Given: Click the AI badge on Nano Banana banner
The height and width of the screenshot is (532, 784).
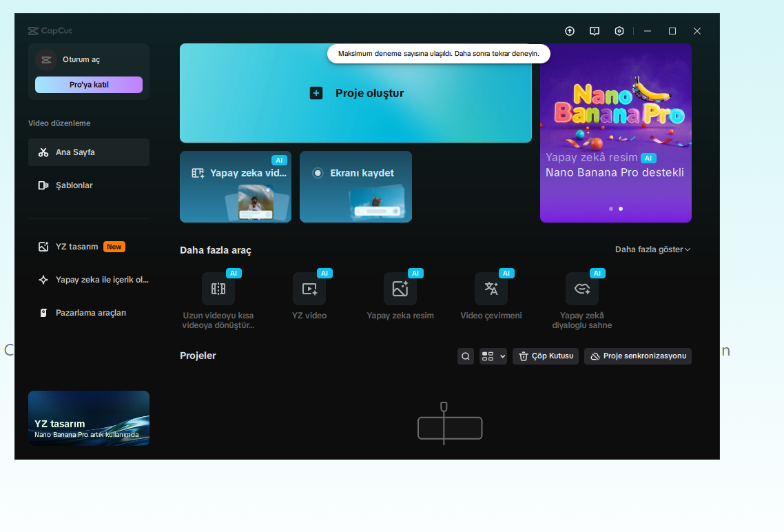Looking at the screenshot, I should pyautogui.click(x=648, y=158).
